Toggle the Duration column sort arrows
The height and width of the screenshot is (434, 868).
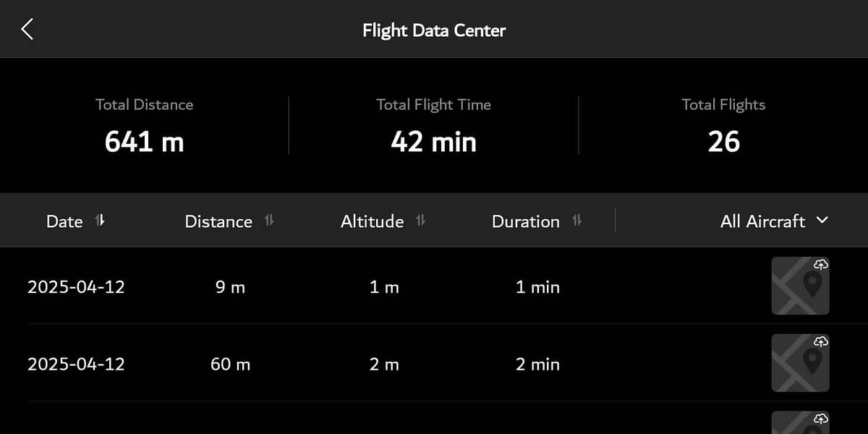coord(576,221)
